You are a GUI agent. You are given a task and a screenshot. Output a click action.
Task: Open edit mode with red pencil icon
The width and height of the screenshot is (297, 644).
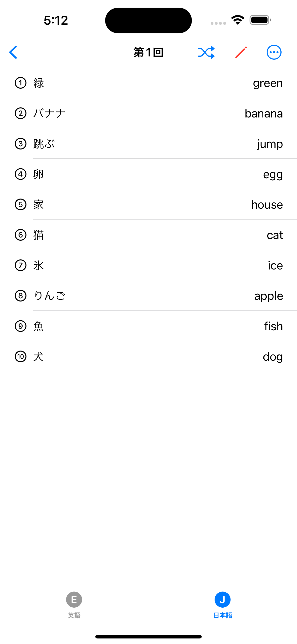[241, 52]
